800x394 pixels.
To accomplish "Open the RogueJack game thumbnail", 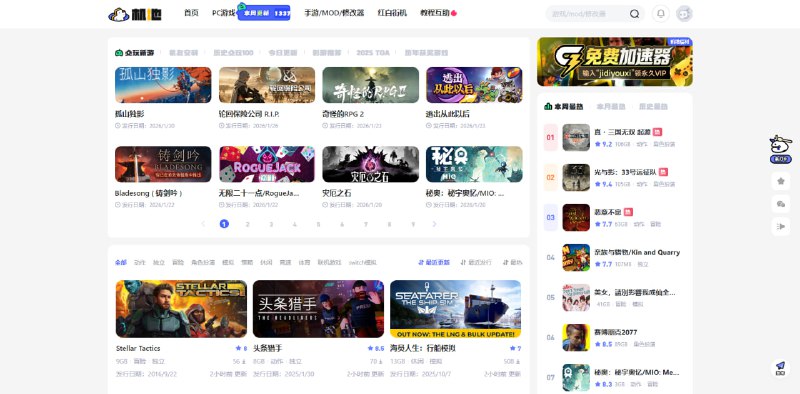I will point(267,164).
